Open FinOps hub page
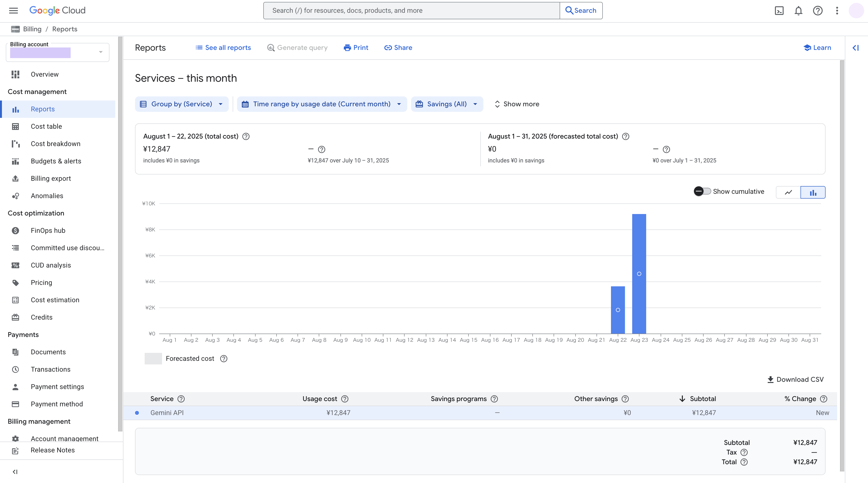The width and height of the screenshot is (868, 483). (x=58, y=230)
